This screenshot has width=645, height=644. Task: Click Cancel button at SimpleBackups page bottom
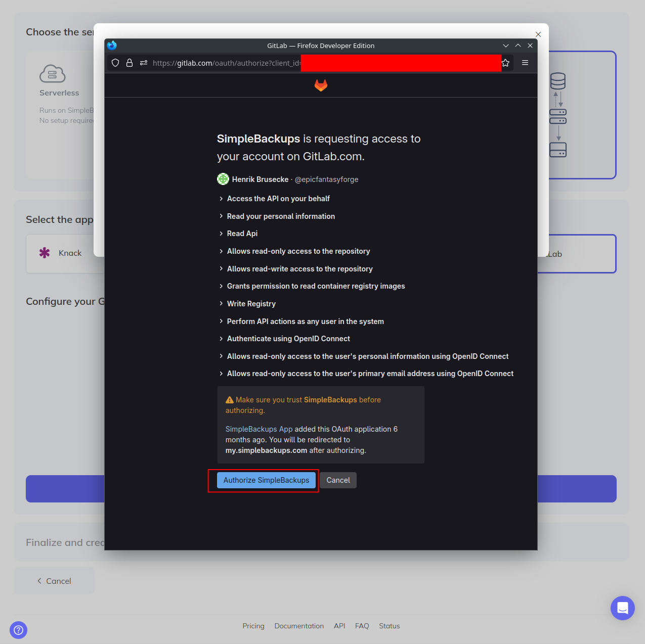[x=54, y=581]
